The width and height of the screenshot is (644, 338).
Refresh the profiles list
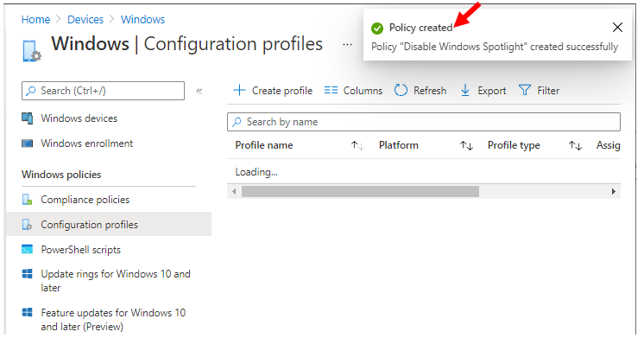[x=420, y=91]
